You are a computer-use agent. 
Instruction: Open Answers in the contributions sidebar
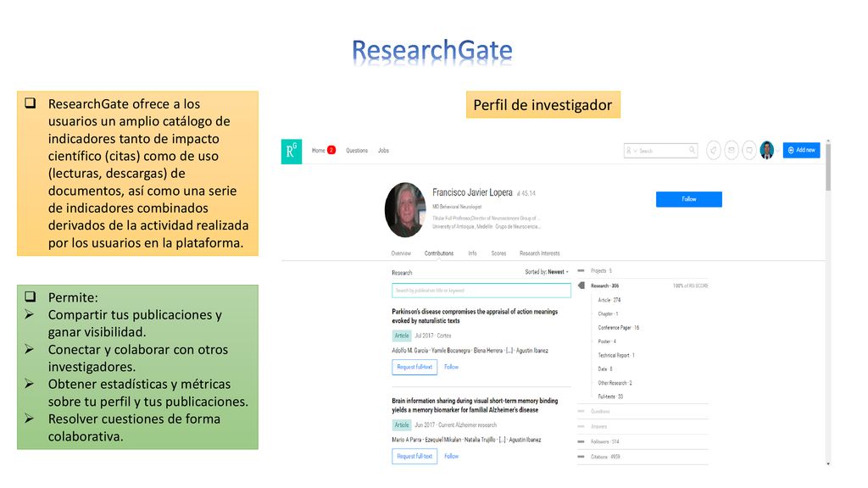tap(599, 427)
